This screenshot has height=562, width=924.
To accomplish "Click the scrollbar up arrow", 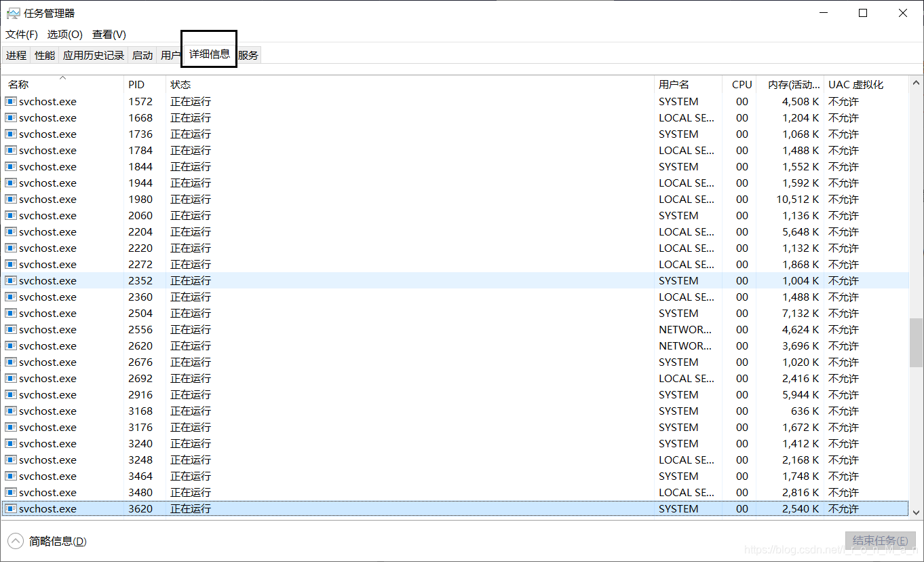I will (916, 81).
